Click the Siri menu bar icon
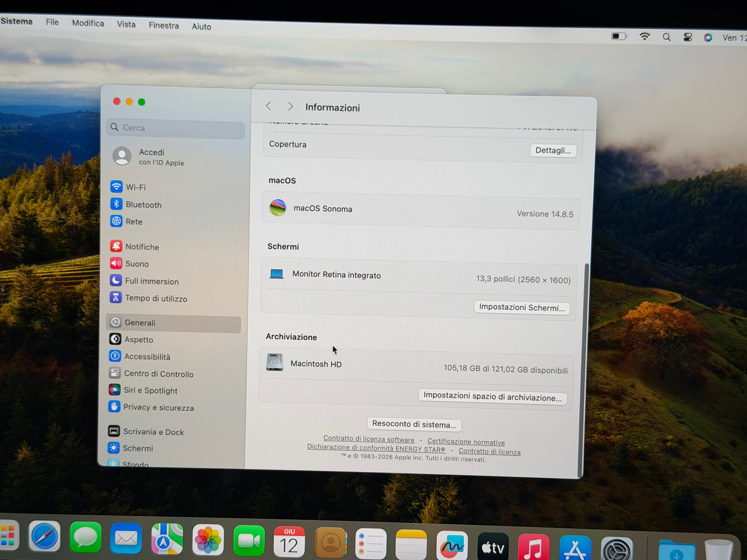The image size is (747, 560). pos(708,38)
